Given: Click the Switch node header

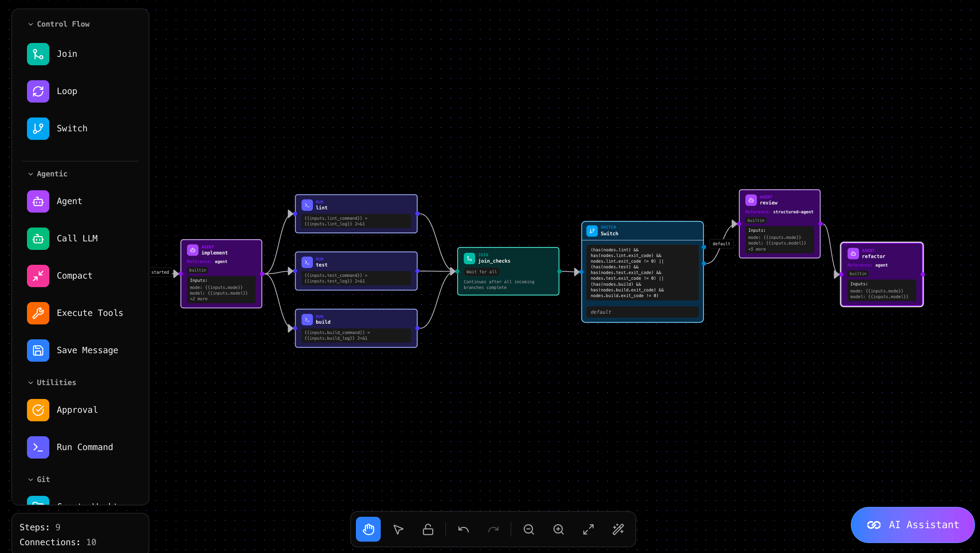Looking at the screenshot, I should pos(643,231).
